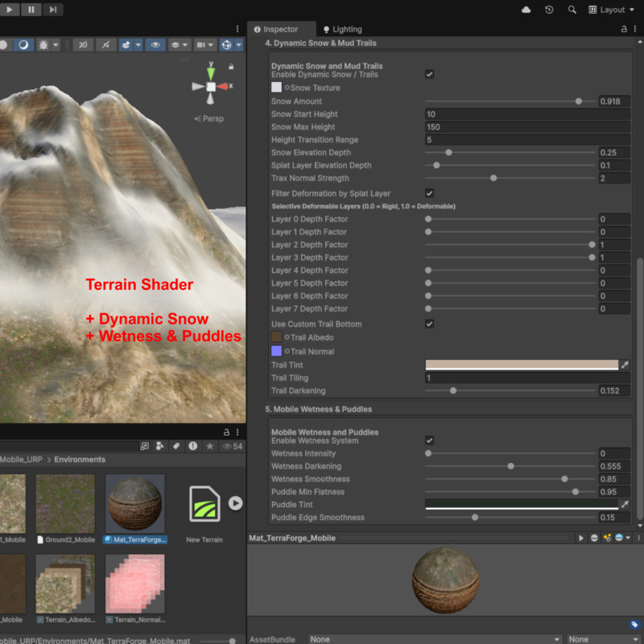The width and height of the screenshot is (644, 644).
Task: Uncheck Enable Dynamic Snow / Trails
Action: (429, 74)
